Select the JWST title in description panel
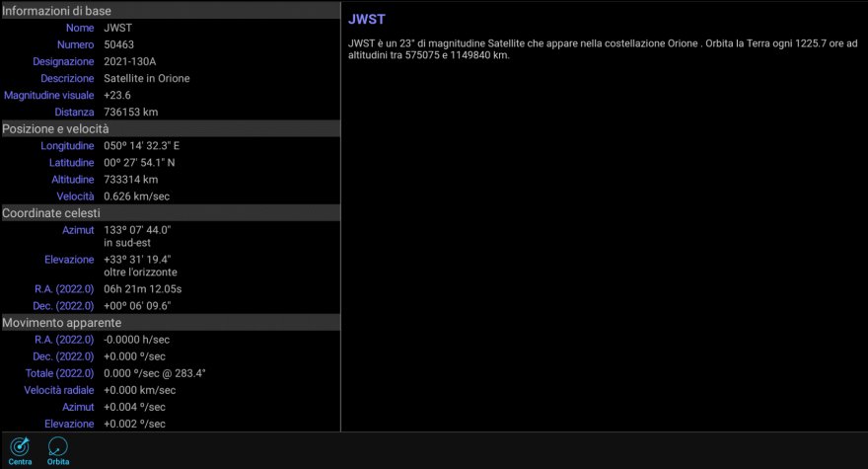The image size is (868, 469). pos(367,20)
